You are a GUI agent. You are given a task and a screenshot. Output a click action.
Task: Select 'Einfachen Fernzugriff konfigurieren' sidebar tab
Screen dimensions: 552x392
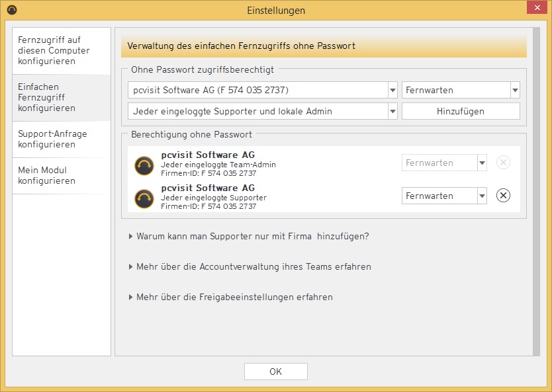tap(61, 98)
